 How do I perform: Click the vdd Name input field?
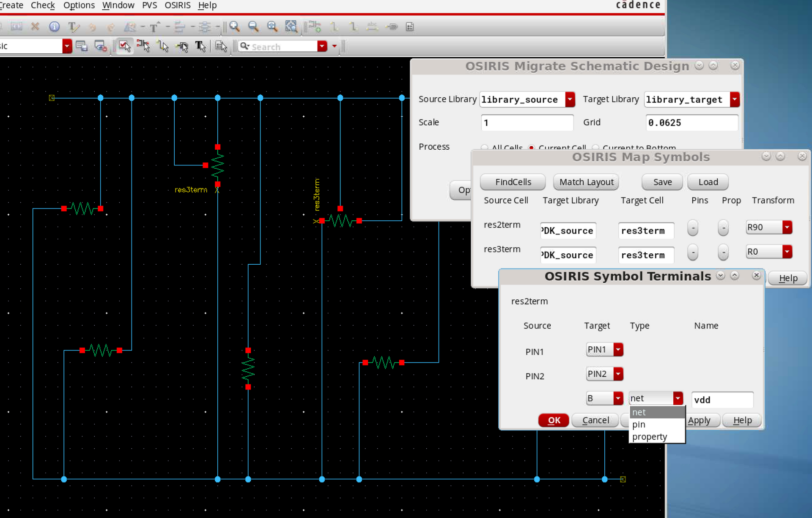(722, 400)
